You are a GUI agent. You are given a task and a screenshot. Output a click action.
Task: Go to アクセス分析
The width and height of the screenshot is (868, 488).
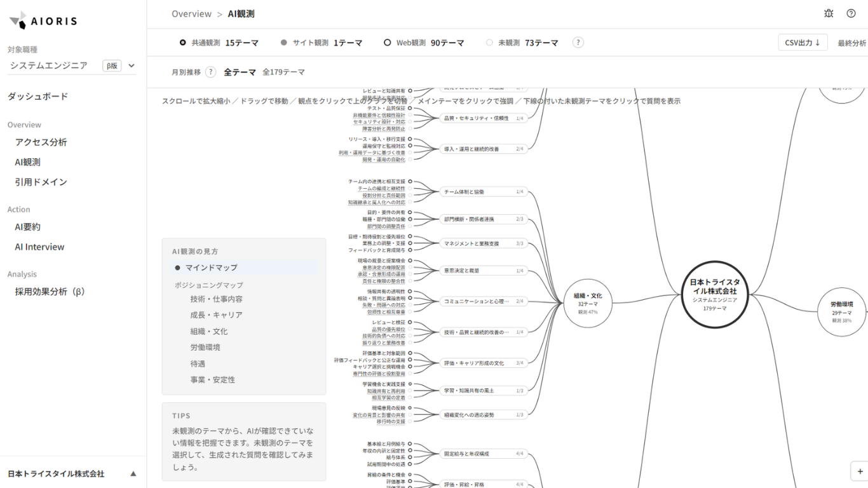(x=41, y=142)
